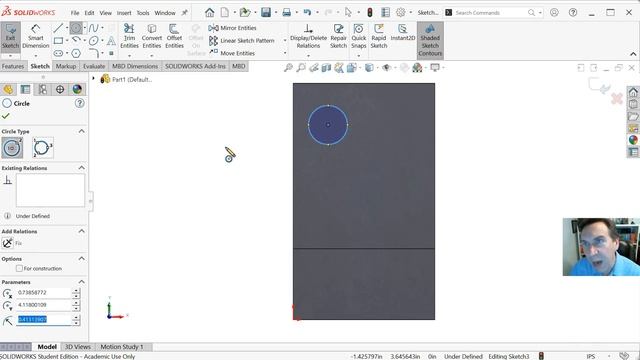Screen dimensions: 640x360
Task: Click the Instant2D tool
Action: 402,33
